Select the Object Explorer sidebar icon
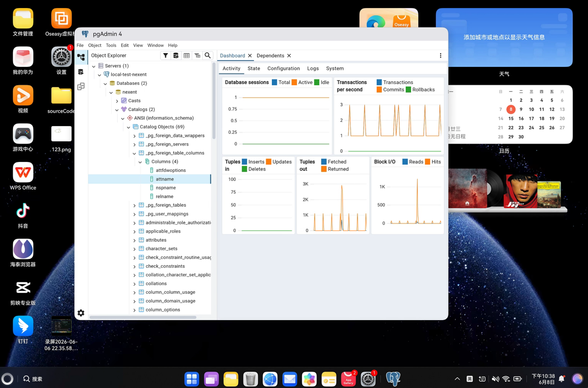The image size is (588, 388). pos(81,57)
